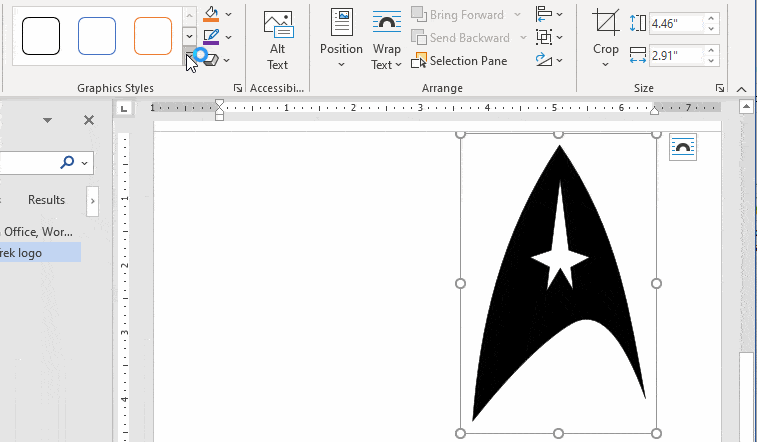
Task: Click the Rotate objects icon
Action: pyautogui.click(x=544, y=60)
